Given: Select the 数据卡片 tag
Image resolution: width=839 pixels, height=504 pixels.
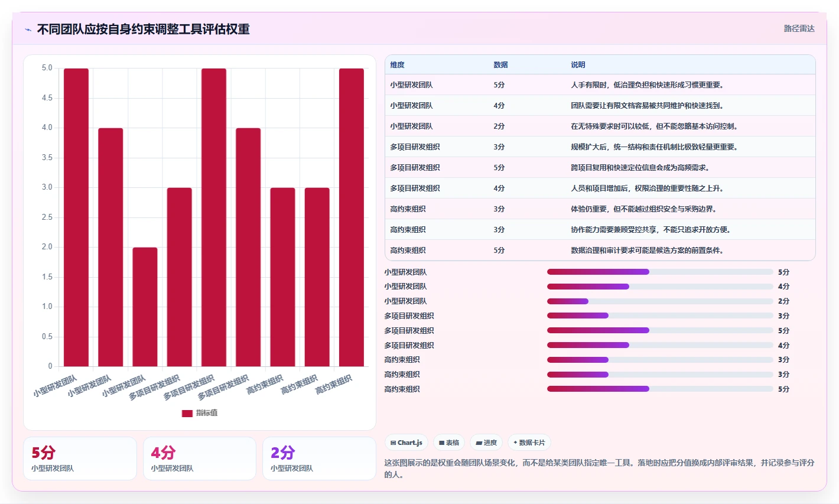Looking at the screenshot, I should pyautogui.click(x=529, y=443).
